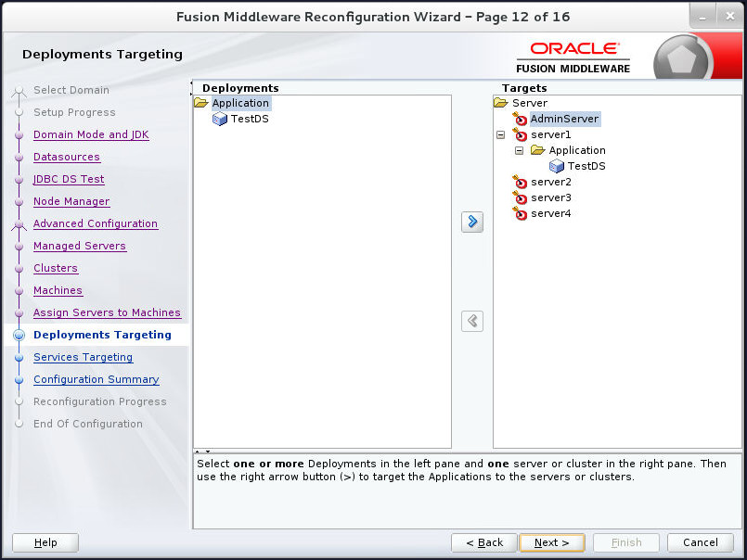Click the Services Targeting step bullet icon
This screenshot has height=560, width=747.
(x=19, y=358)
